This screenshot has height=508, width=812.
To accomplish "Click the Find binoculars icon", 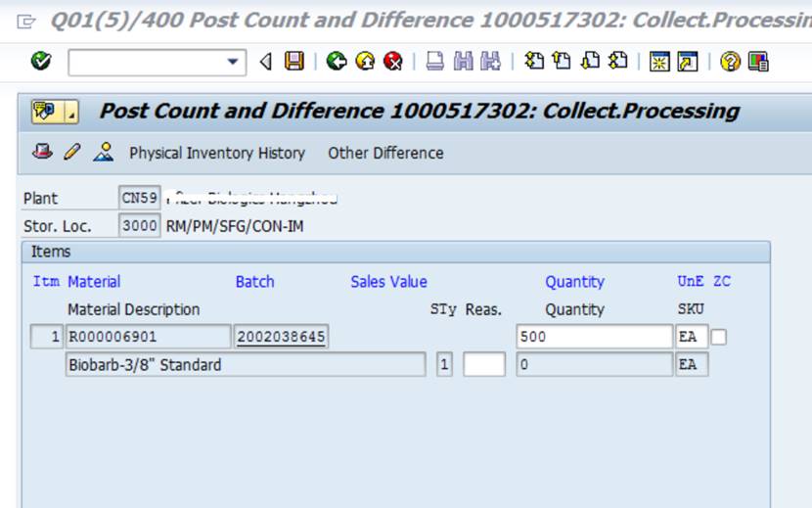I will [463, 61].
